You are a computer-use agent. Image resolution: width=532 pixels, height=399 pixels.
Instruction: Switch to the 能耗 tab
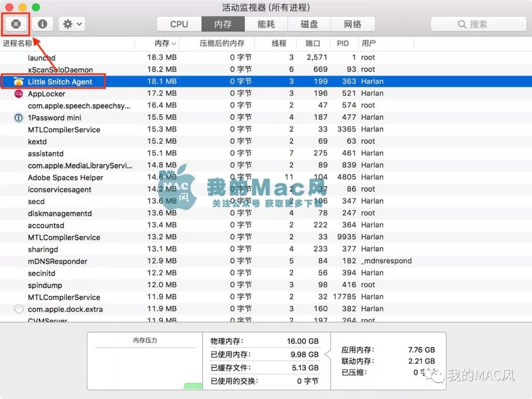[266, 24]
